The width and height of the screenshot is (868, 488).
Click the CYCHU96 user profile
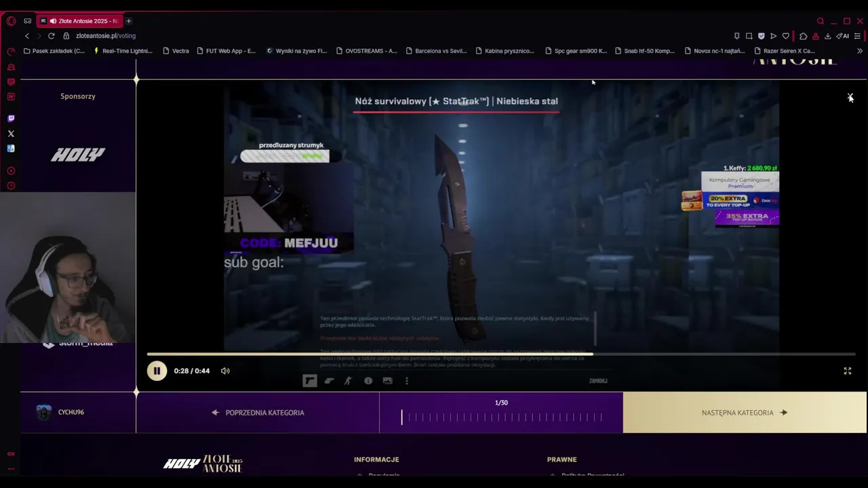(x=61, y=412)
